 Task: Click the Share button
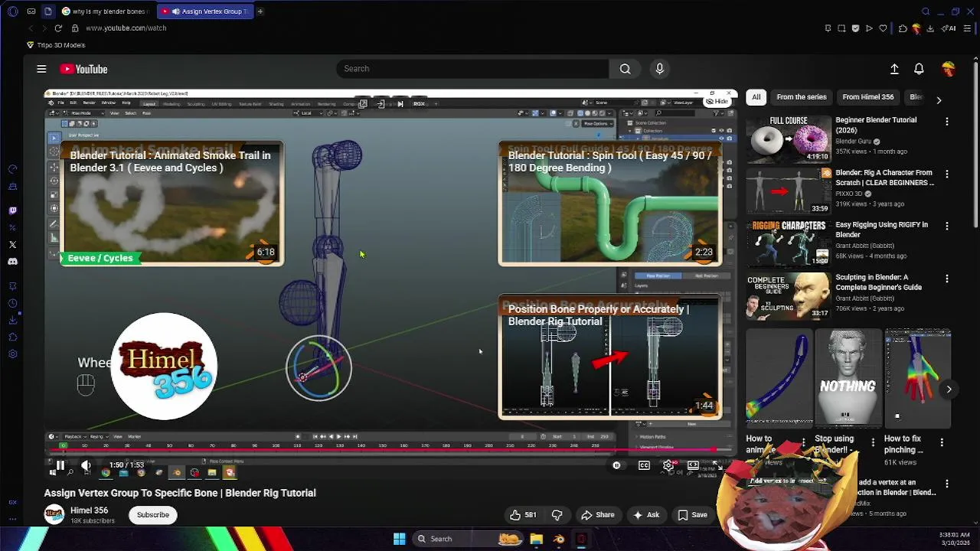597,515
